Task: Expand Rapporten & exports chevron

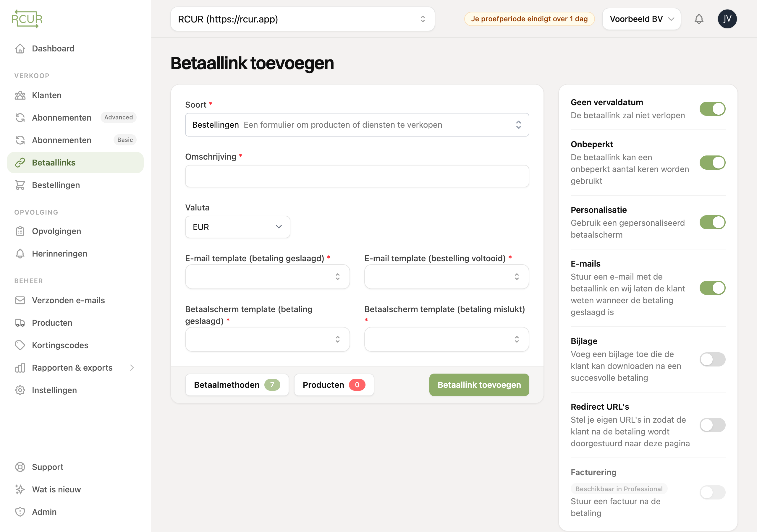Action: click(132, 367)
